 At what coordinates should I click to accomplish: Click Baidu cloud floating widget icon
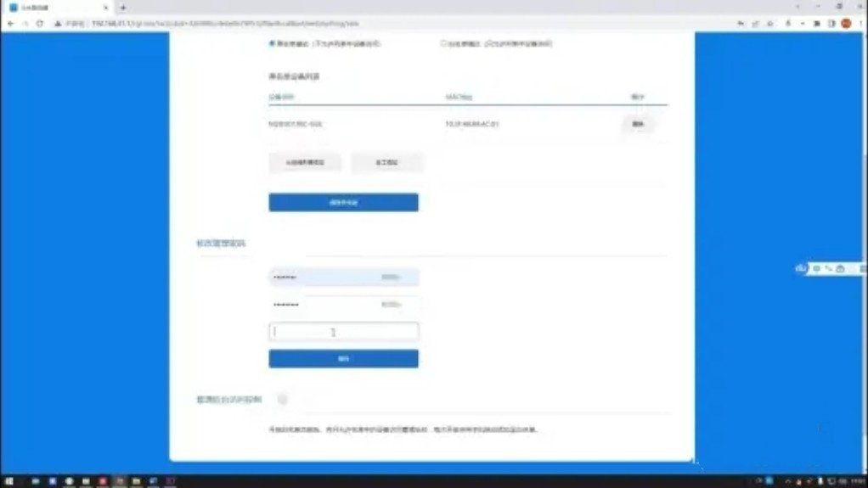(x=800, y=268)
